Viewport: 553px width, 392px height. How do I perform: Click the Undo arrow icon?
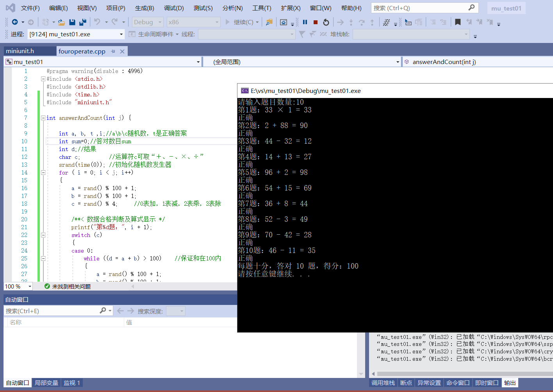click(x=97, y=22)
